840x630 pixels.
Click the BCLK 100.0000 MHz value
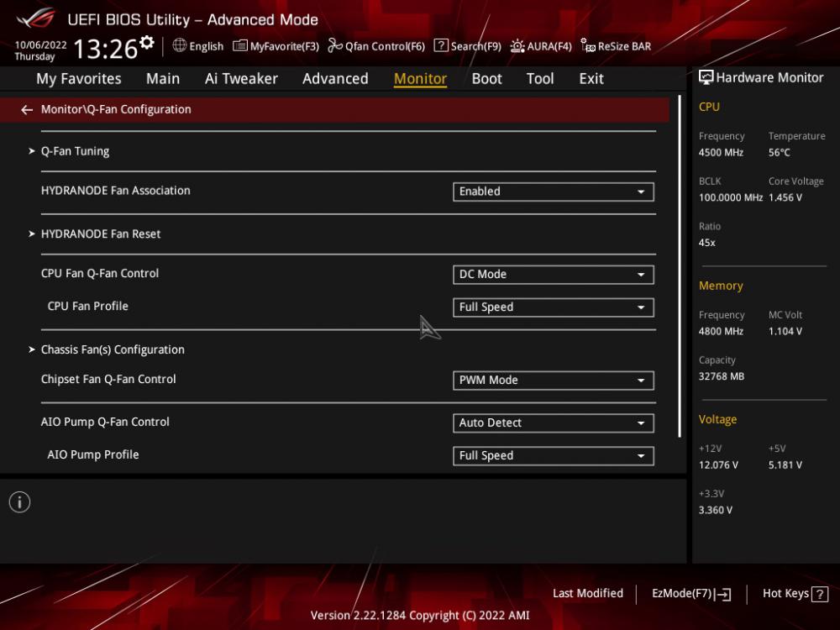731,197
